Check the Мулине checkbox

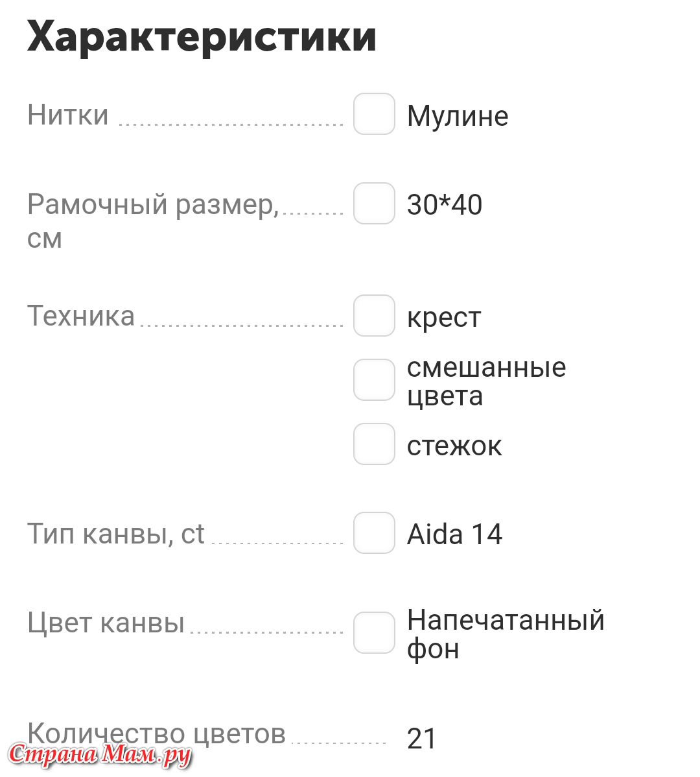point(374,114)
